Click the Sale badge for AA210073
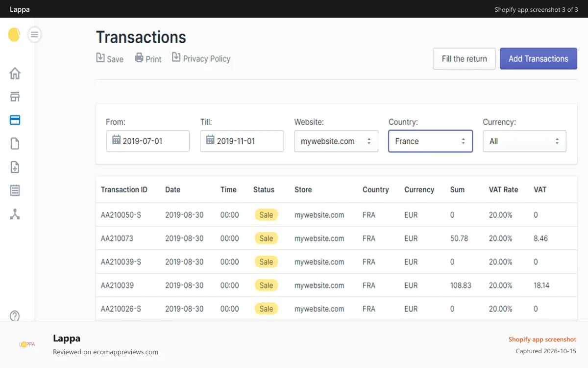 (x=266, y=238)
